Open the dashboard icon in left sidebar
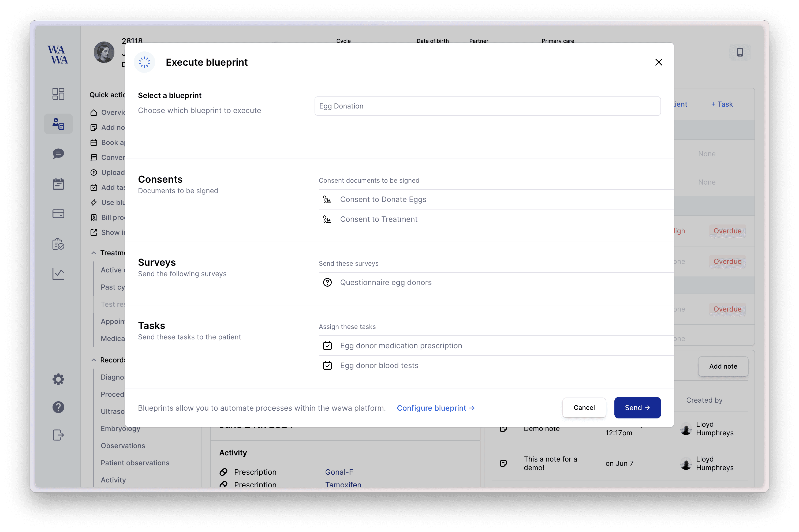Screen dimensions: 799x532 pos(58,94)
